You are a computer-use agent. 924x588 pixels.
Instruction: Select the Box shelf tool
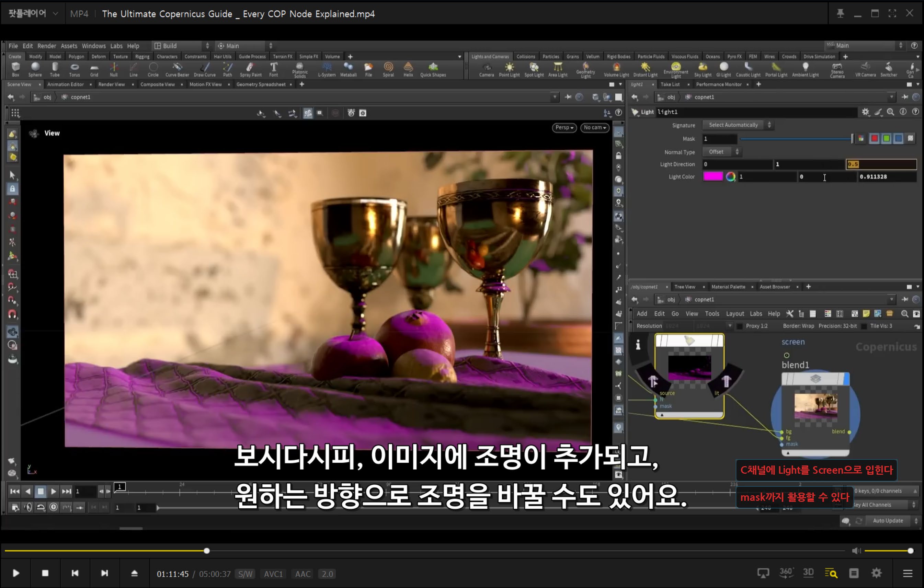coord(16,70)
